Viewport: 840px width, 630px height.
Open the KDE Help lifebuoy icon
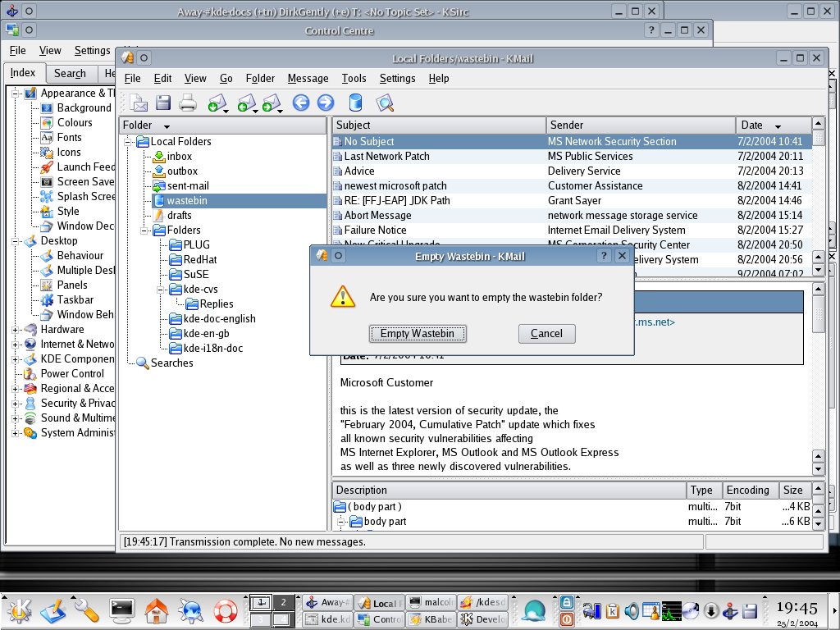pyautogui.click(x=225, y=610)
